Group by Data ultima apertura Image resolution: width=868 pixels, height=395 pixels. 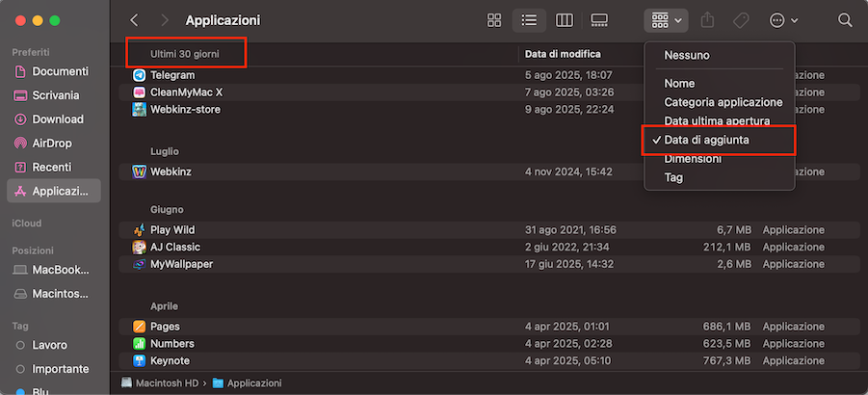[716, 121]
